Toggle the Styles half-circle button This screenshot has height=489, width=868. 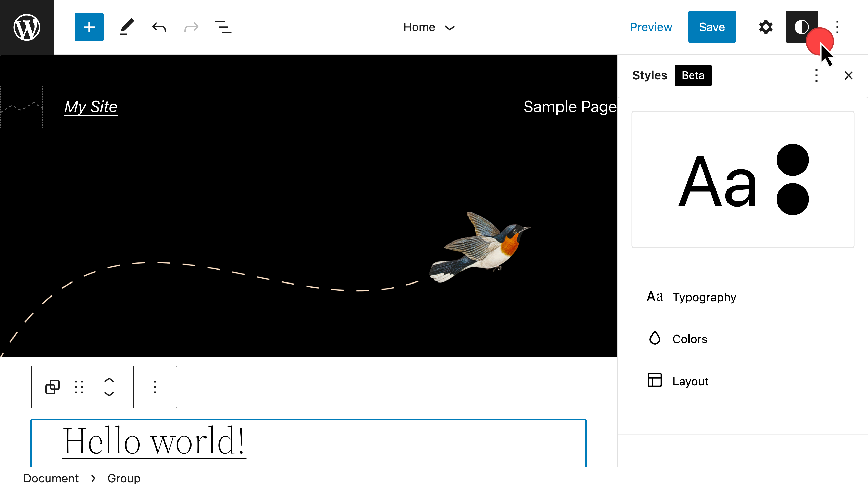pyautogui.click(x=801, y=27)
